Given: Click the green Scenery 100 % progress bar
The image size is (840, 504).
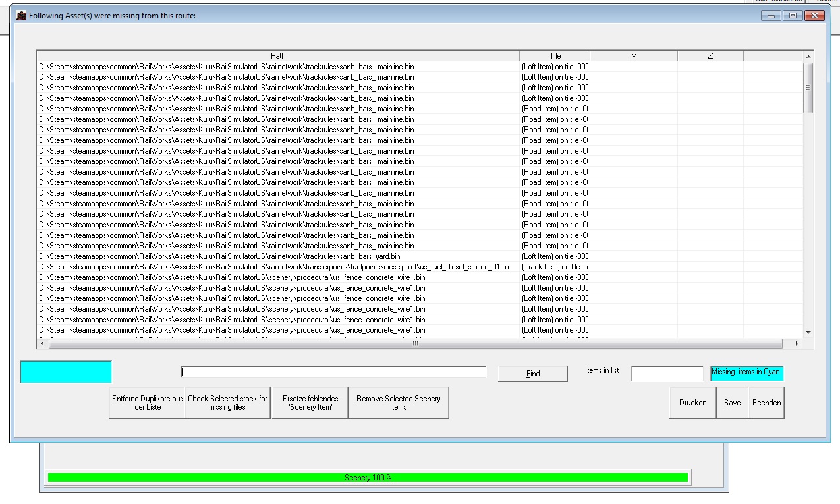Looking at the screenshot, I should 368,478.
